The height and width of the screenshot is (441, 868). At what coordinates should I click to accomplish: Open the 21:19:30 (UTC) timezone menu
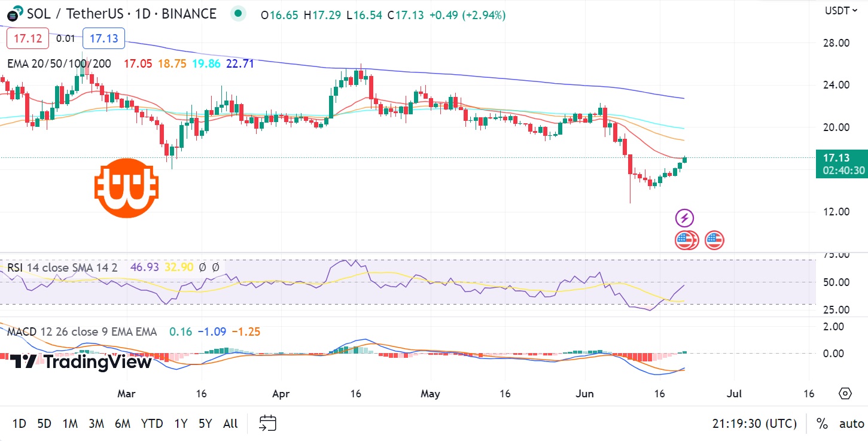(754, 424)
